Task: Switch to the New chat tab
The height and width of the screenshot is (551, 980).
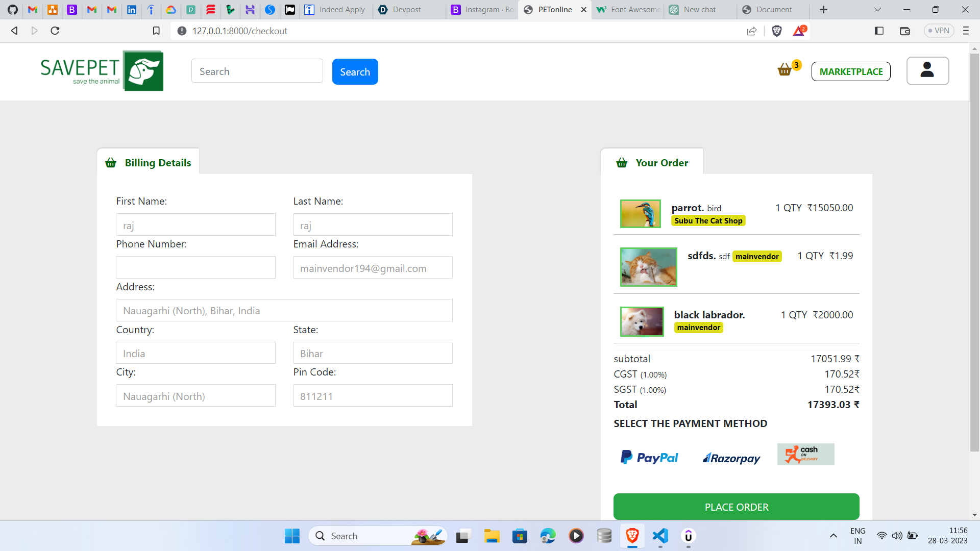Action: pos(699,9)
